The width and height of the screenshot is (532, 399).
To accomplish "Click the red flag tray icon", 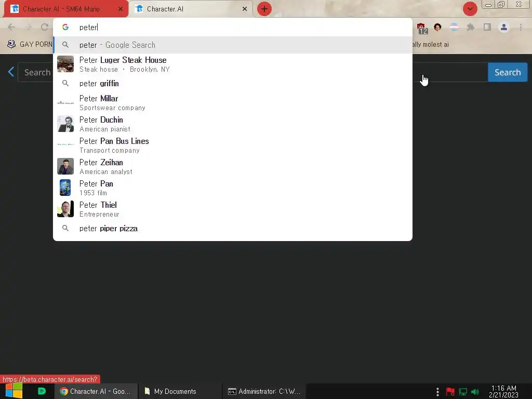I will (450, 392).
